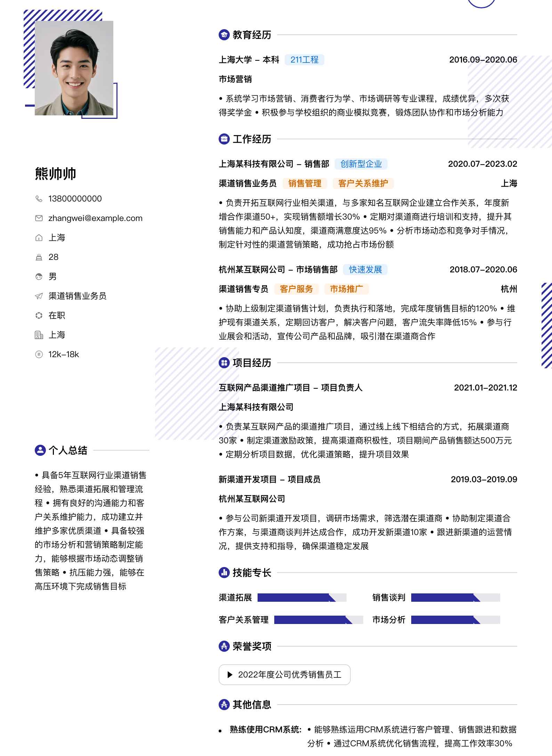Click the 其他信息 section heading
Image resolution: width=552 pixels, height=756 pixels.
point(252,705)
